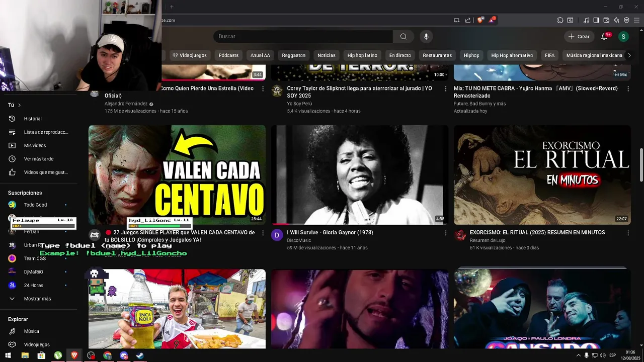
Task: Open Brave Leo AI sparkle icon
Action: pos(616,20)
